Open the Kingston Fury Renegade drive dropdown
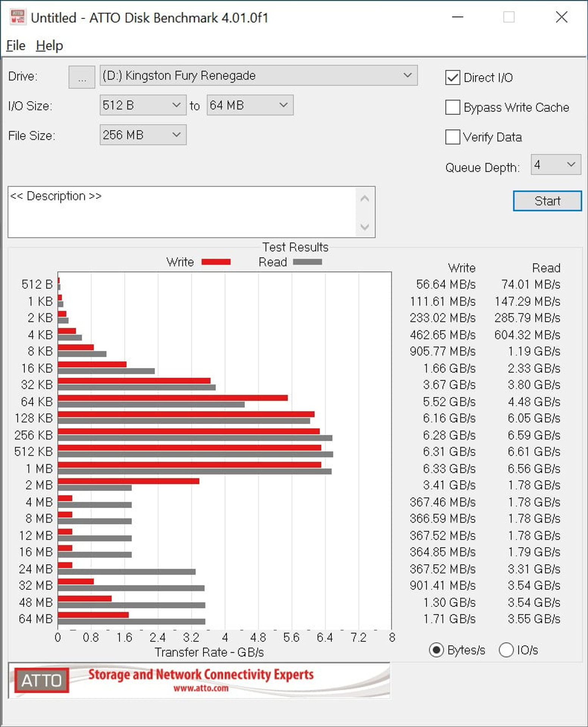Image resolution: width=588 pixels, height=727 pixels. click(259, 75)
